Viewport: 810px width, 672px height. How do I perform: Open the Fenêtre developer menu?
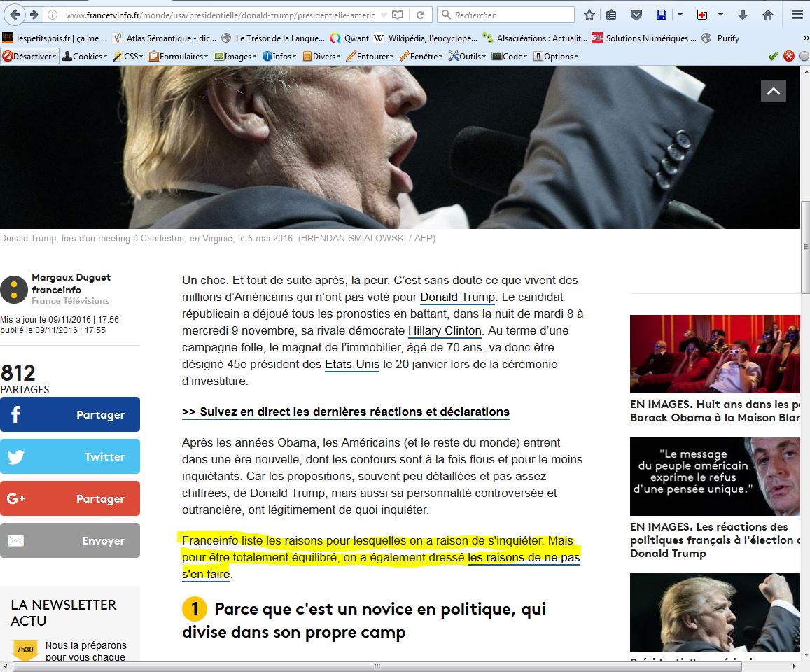(x=421, y=56)
